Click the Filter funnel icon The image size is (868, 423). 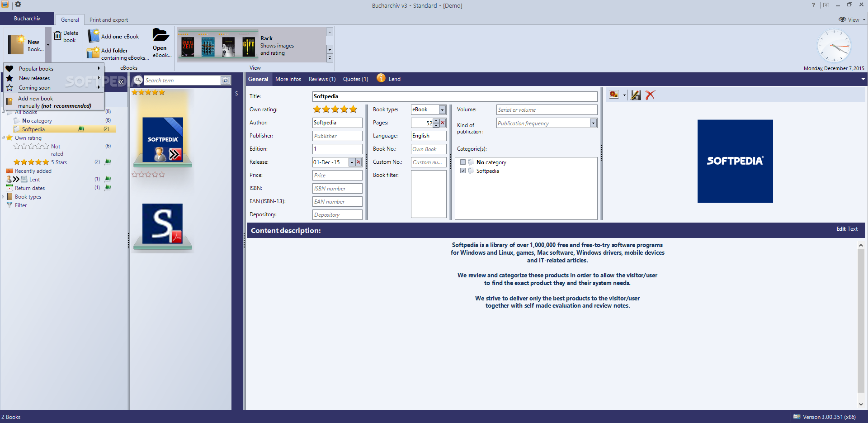[9, 205]
